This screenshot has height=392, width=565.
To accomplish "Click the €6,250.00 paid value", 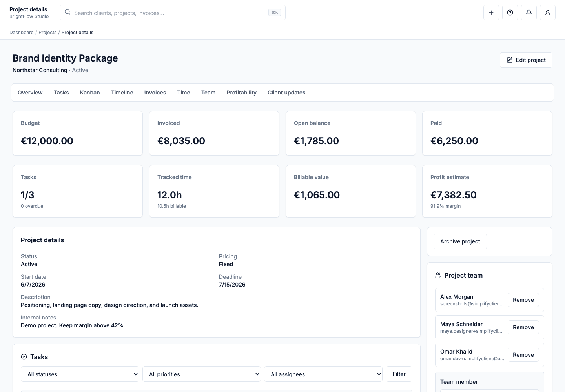I will coord(454,141).
